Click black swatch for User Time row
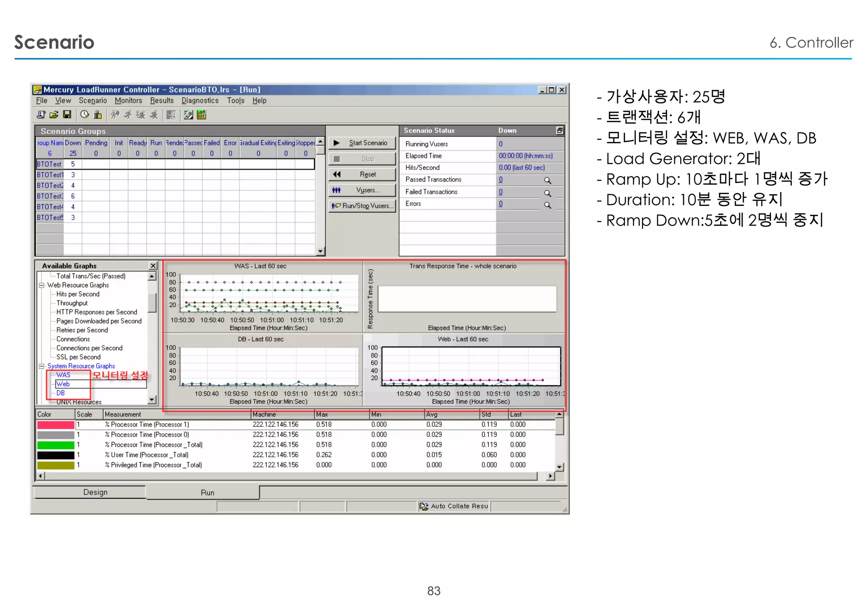This screenshot has width=868, height=601. [56, 455]
